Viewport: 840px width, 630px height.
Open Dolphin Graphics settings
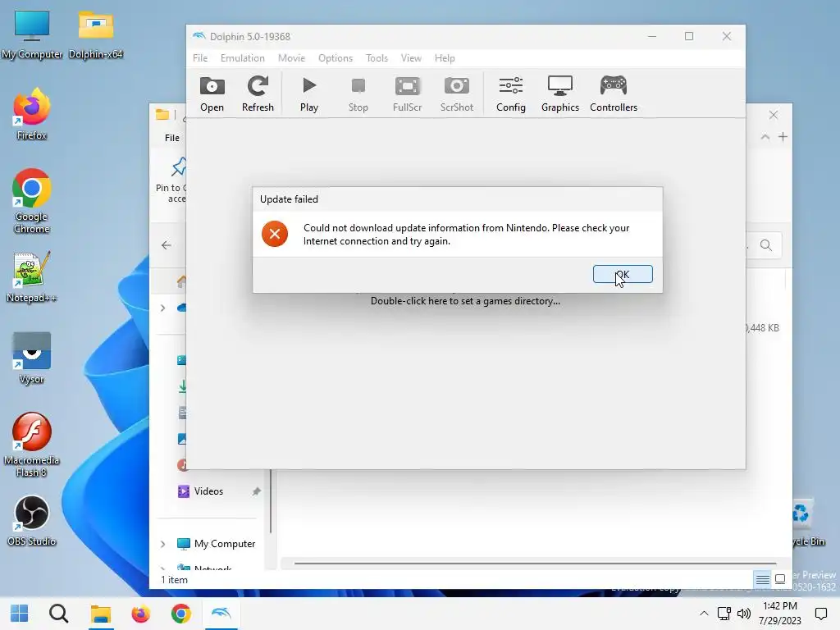[559, 94]
